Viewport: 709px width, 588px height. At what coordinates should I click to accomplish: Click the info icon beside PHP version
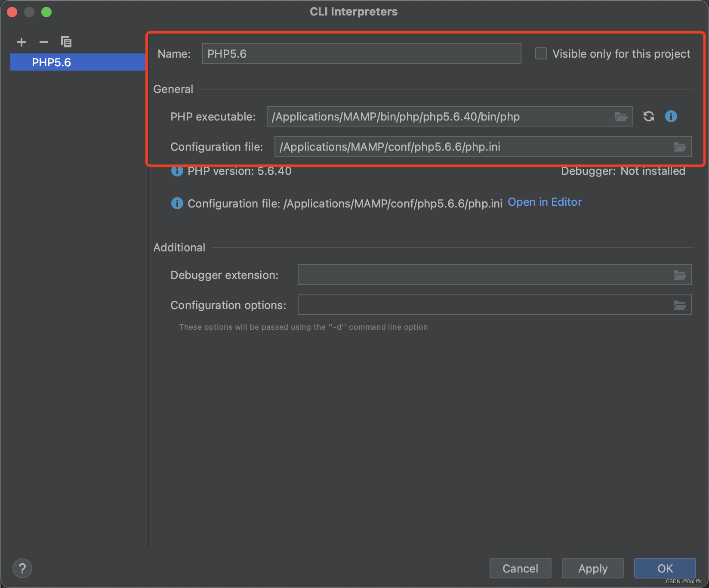(x=177, y=171)
